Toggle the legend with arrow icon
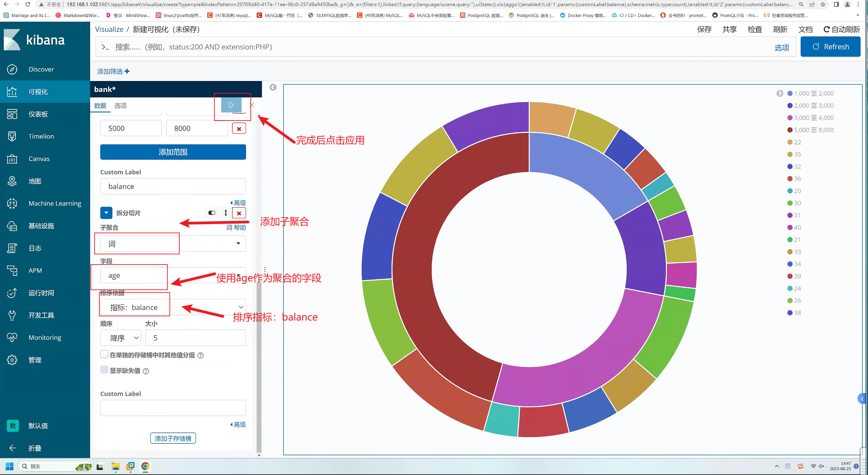868x475 pixels. [780, 93]
